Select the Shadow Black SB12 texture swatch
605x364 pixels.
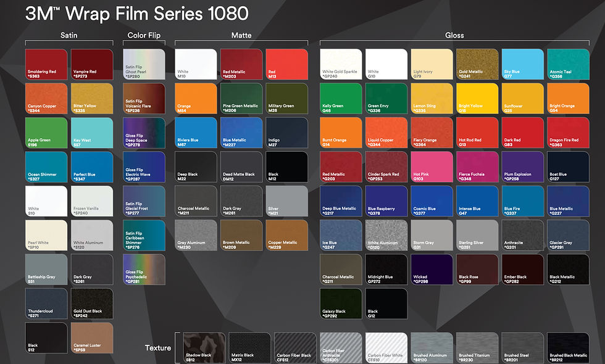[204, 348]
